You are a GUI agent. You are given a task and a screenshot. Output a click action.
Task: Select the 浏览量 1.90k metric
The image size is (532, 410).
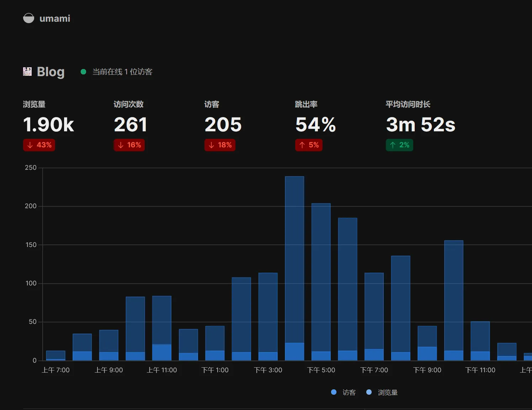(x=48, y=125)
